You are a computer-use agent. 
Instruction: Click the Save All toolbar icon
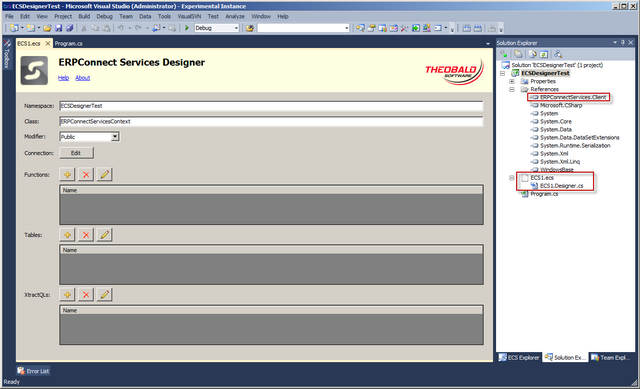click(x=69, y=28)
